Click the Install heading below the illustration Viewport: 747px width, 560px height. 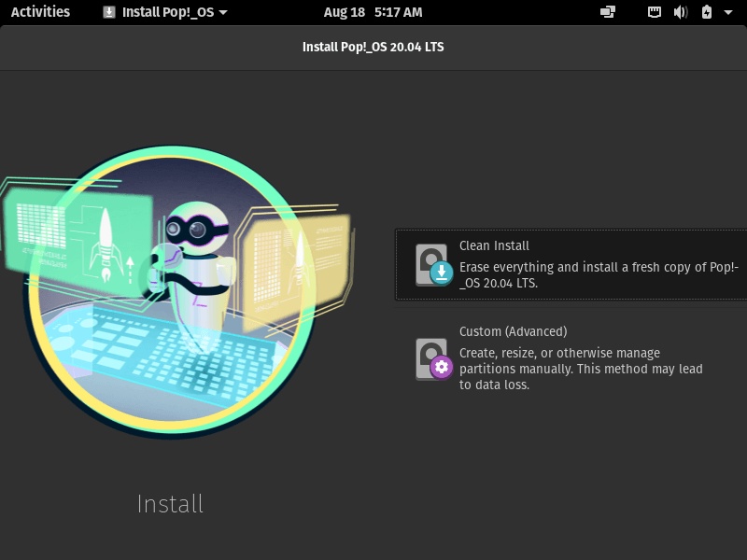point(170,504)
